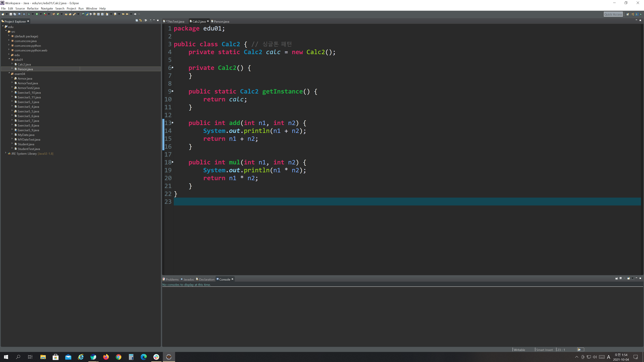This screenshot has height=362, width=644.
Task: Open Firefox from the Windows taskbar
Action: click(106, 357)
